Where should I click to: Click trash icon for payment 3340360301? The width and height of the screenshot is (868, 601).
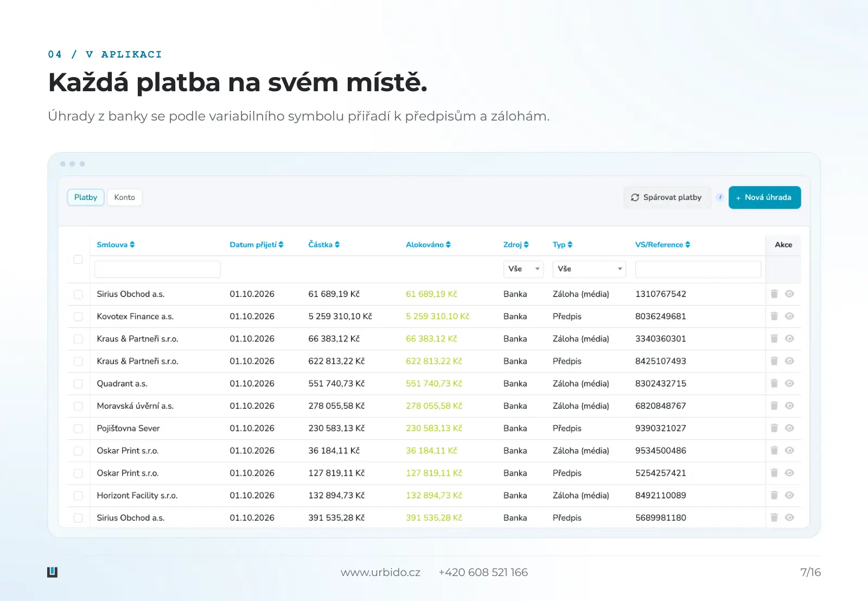pos(774,339)
